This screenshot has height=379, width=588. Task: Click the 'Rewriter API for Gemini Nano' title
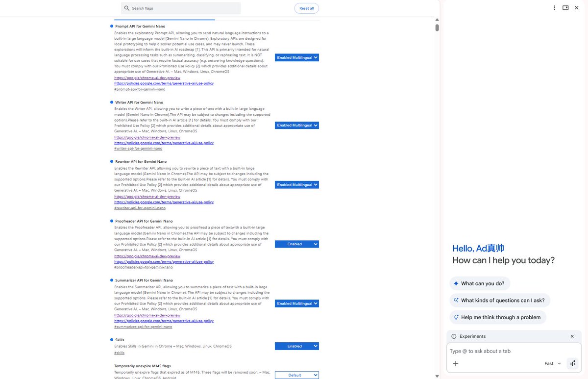[141, 161]
